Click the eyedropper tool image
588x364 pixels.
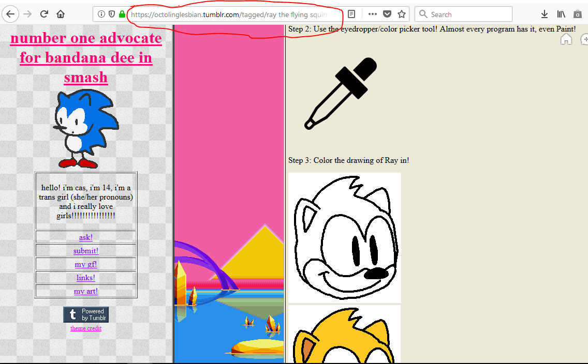(x=341, y=94)
